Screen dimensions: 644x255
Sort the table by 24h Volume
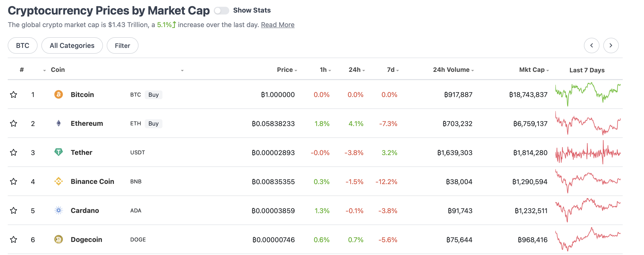[453, 70]
